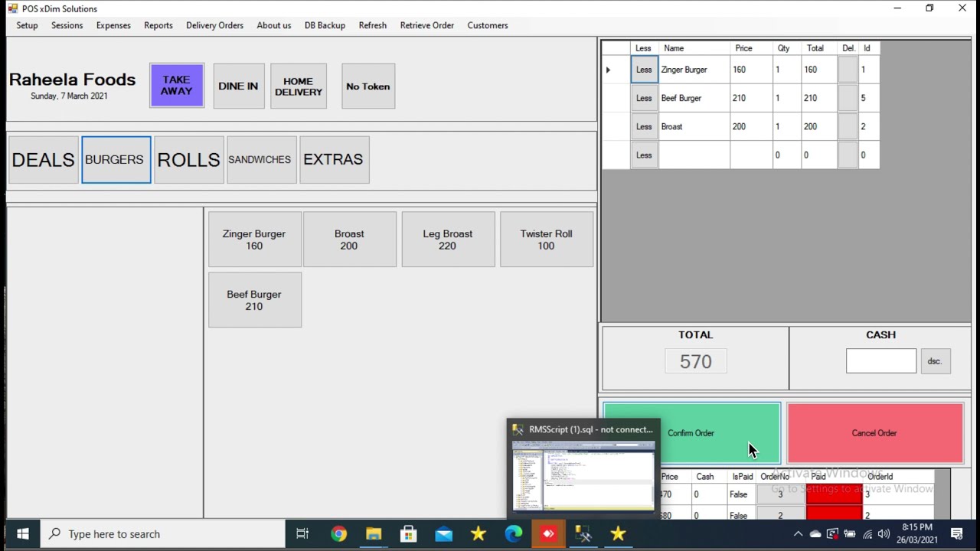Add Leg Broast 220 to the order

(x=449, y=240)
